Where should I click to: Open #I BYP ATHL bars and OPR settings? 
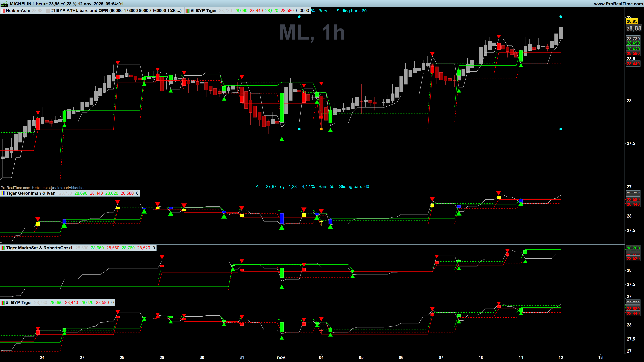tap(116, 11)
